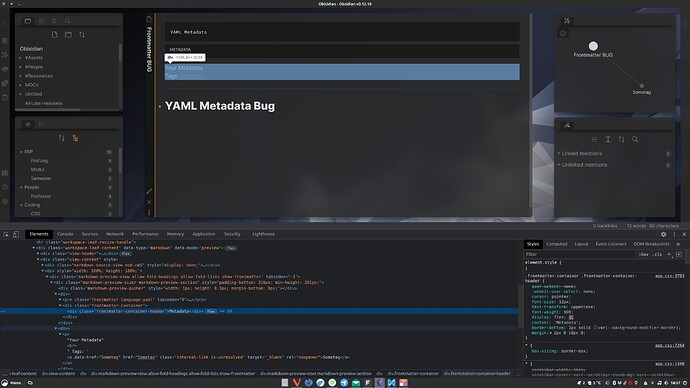The height and width of the screenshot is (388, 690).
Task: Click the Sometag graph node
Action: click(x=642, y=86)
